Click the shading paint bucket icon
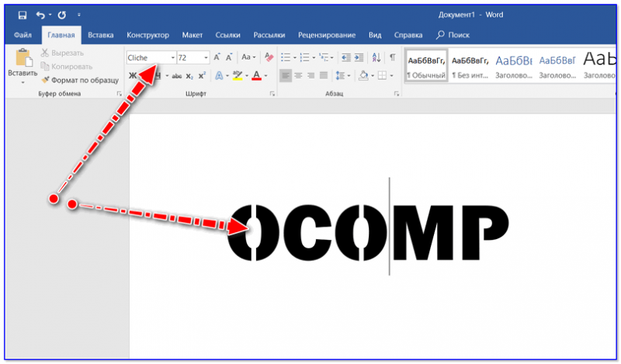The height and width of the screenshot is (364, 621). point(363,75)
